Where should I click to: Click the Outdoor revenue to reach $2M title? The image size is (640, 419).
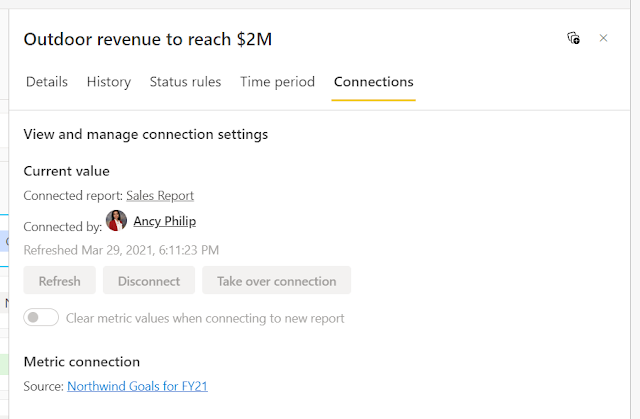147,39
